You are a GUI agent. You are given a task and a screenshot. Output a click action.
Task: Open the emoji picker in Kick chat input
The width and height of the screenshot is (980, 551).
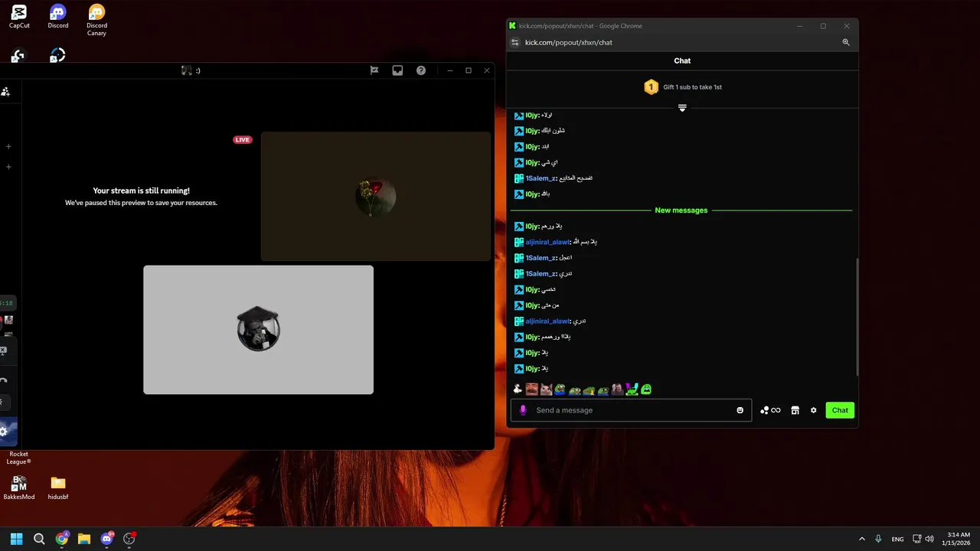click(x=740, y=410)
